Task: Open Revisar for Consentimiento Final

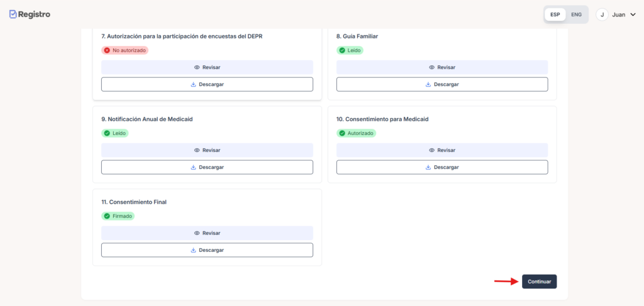Action: 207,233
